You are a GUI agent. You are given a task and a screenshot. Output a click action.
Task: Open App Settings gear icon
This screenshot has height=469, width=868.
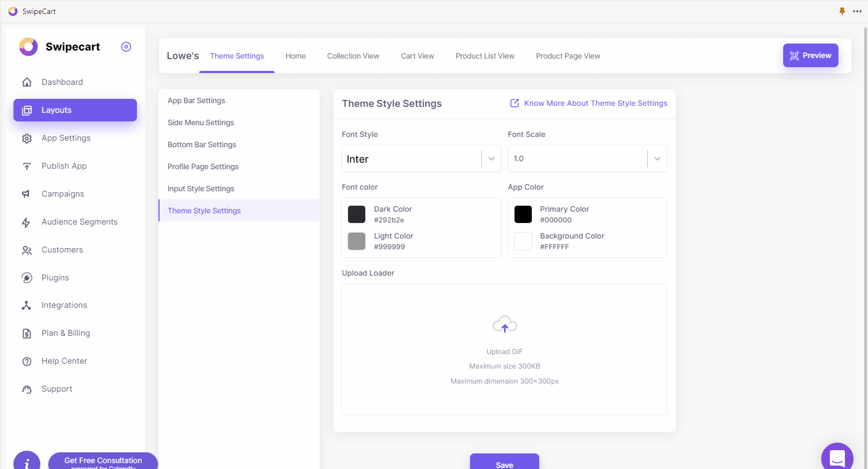27,139
